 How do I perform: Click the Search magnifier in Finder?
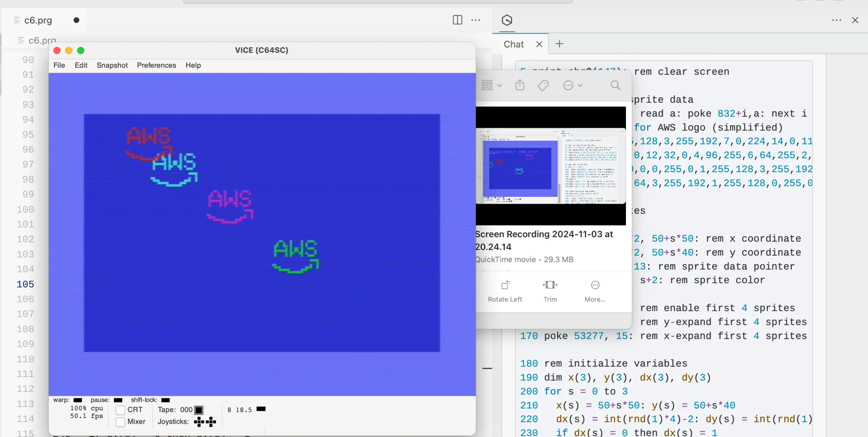click(x=615, y=85)
